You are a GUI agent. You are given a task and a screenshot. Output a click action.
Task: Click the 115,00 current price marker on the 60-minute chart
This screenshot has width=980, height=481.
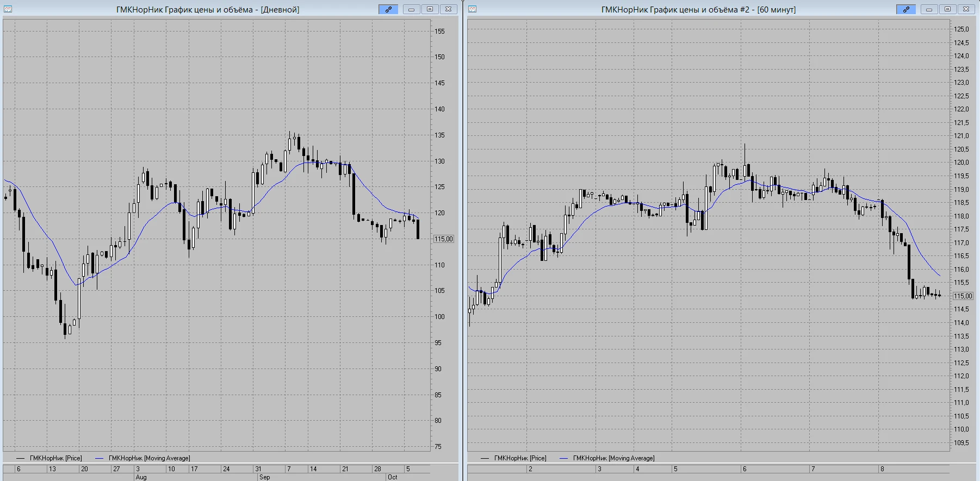pos(963,296)
